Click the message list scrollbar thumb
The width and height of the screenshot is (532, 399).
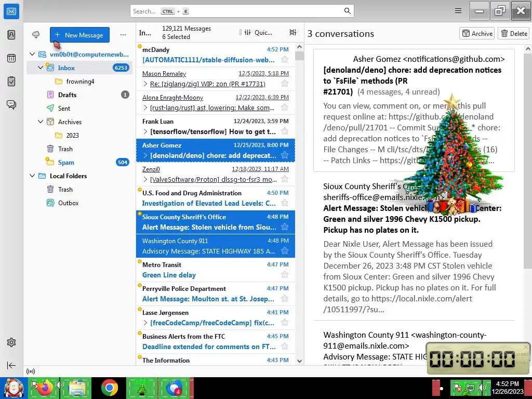click(299, 56)
